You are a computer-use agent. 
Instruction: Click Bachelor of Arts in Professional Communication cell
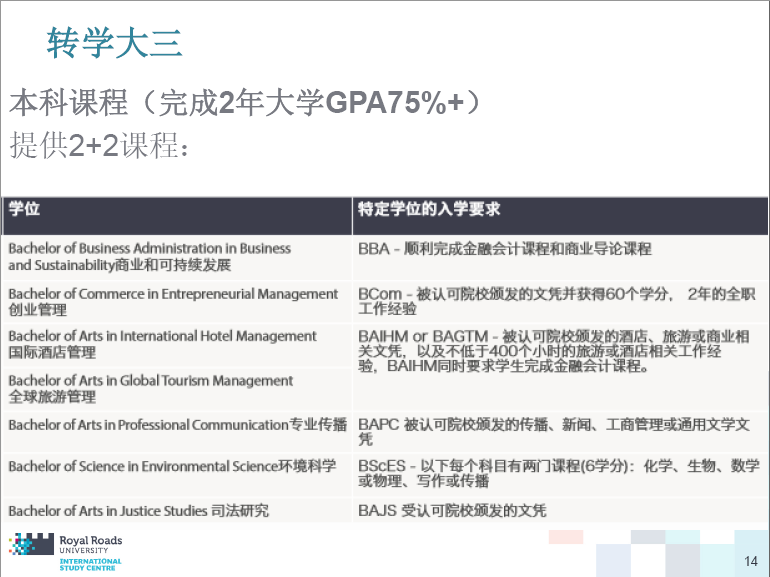[177, 432]
